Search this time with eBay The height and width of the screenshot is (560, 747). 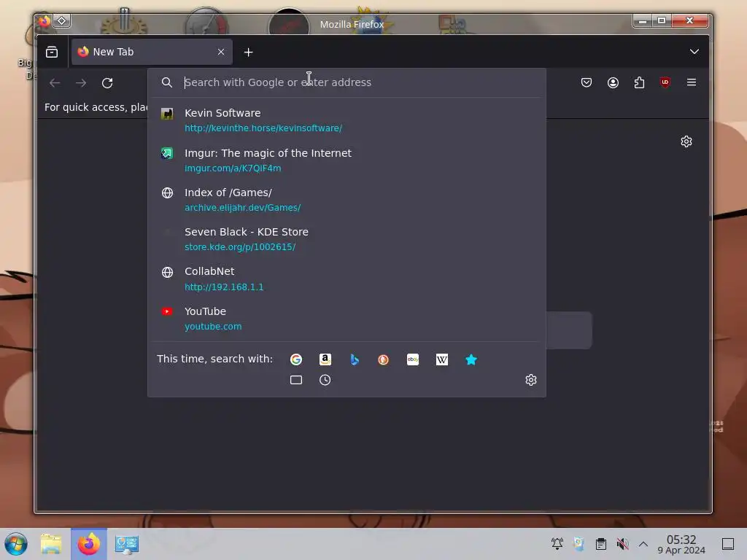(x=413, y=359)
